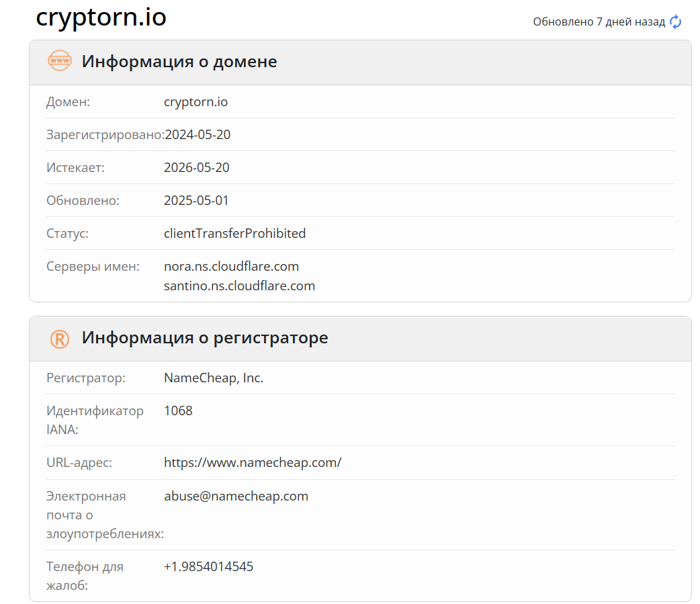Click the clientTransferProhibited status value
Viewport: 700px width, 604px height.
(234, 234)
